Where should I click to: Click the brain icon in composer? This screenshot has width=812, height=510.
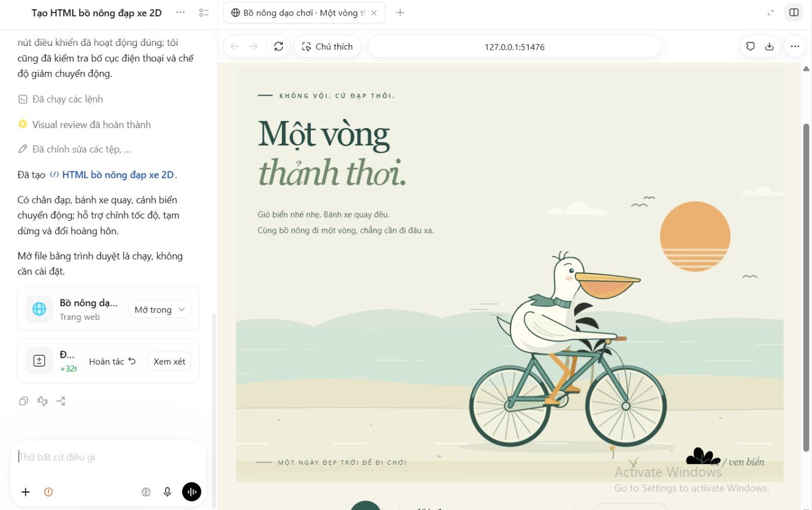146,491
